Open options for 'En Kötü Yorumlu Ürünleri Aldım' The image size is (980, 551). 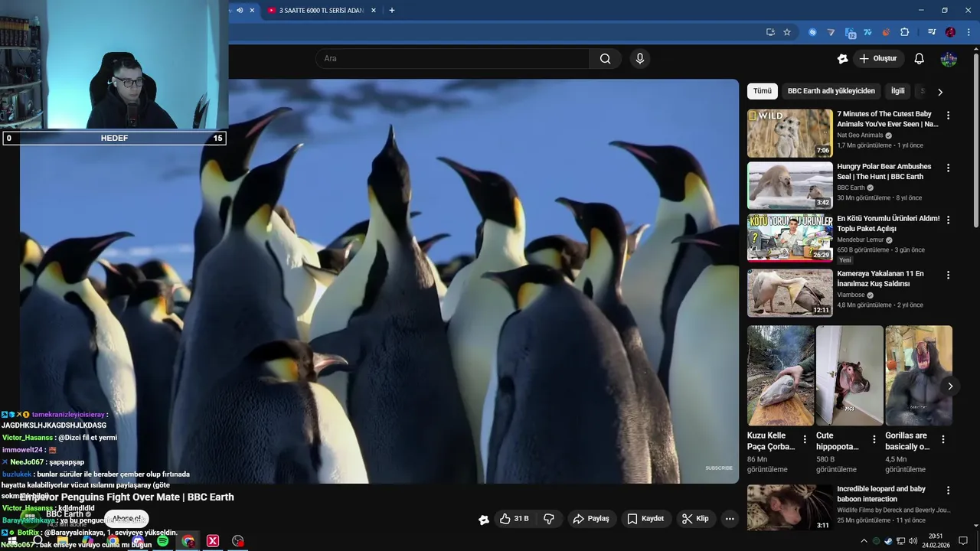[948, 220]
